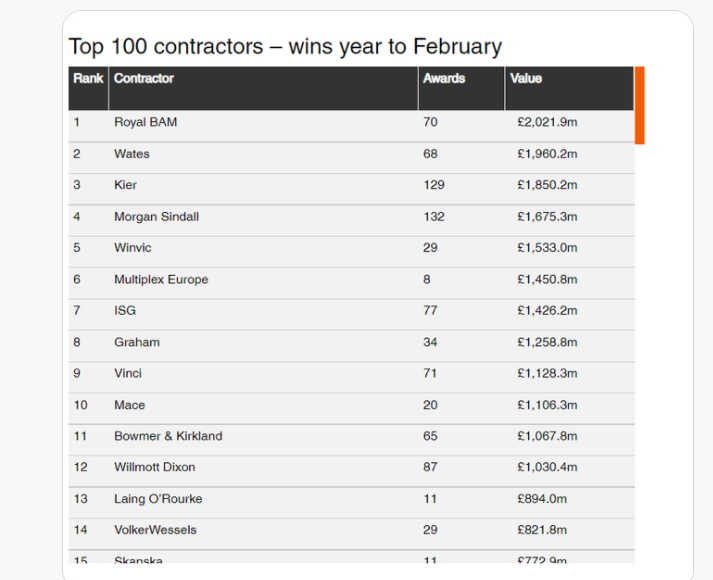713x580 pixels.
Task: Click Graham's value £1,258.8m
Action: coord(547,342)
